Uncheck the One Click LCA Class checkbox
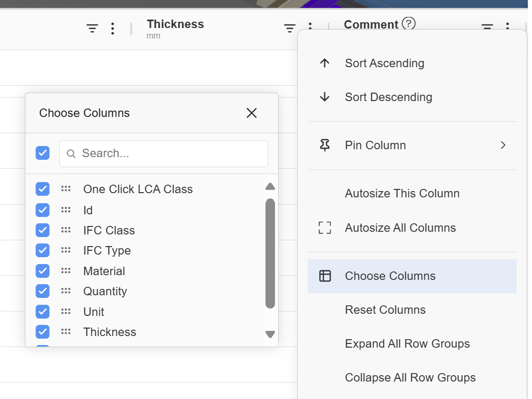Screen dimensions: 532x399 coord(42,189)
